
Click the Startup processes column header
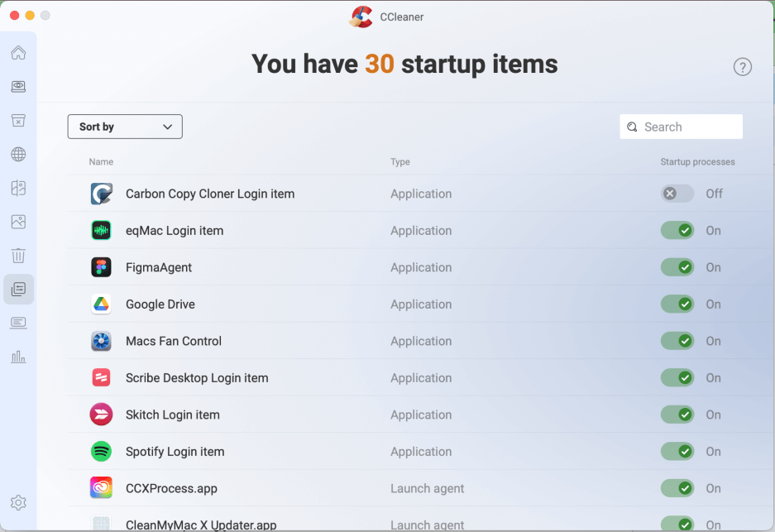(x=697, y=161)
